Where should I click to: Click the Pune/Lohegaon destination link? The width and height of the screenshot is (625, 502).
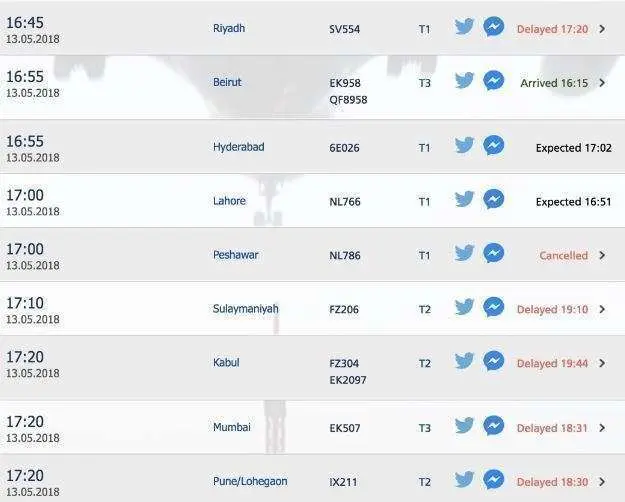tap(250, 482)
